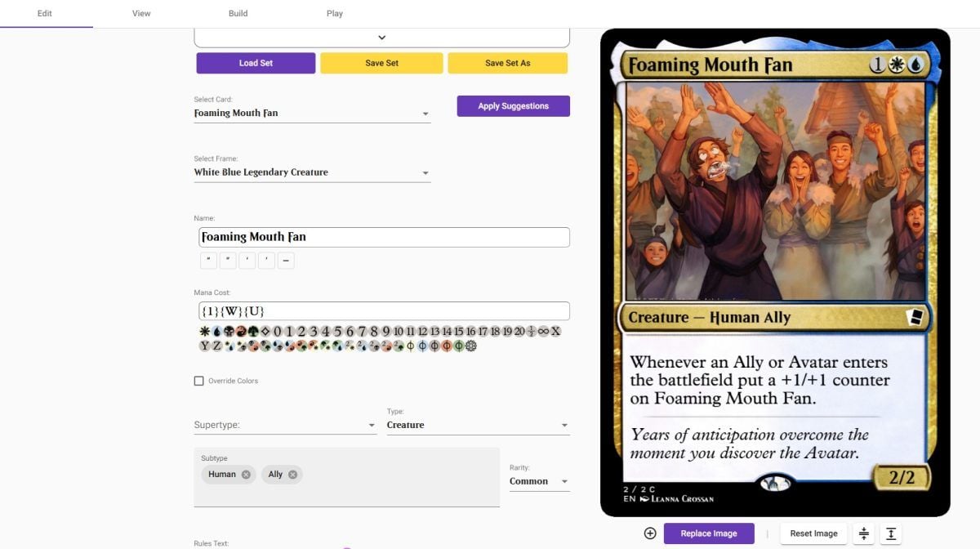Remove the Human subtype chip
This screenshot has width=980, height=549.
pos(246,475)
